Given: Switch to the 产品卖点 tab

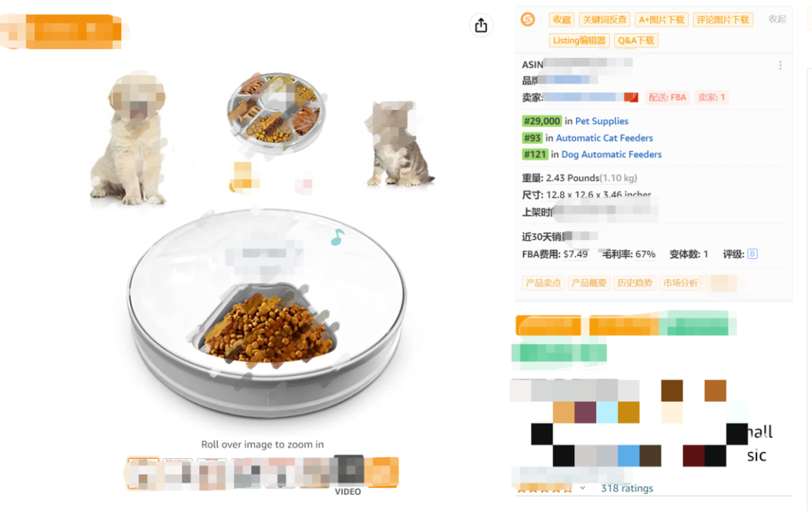Looking at the screenshot, I should click(x=544, y=282).
